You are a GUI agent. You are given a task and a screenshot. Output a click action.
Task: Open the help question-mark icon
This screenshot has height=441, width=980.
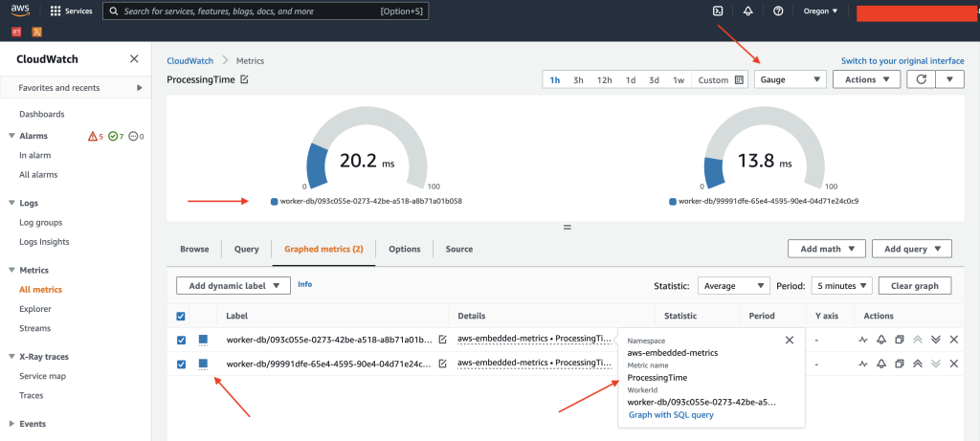pyautogui.click(x=778, y=11)
